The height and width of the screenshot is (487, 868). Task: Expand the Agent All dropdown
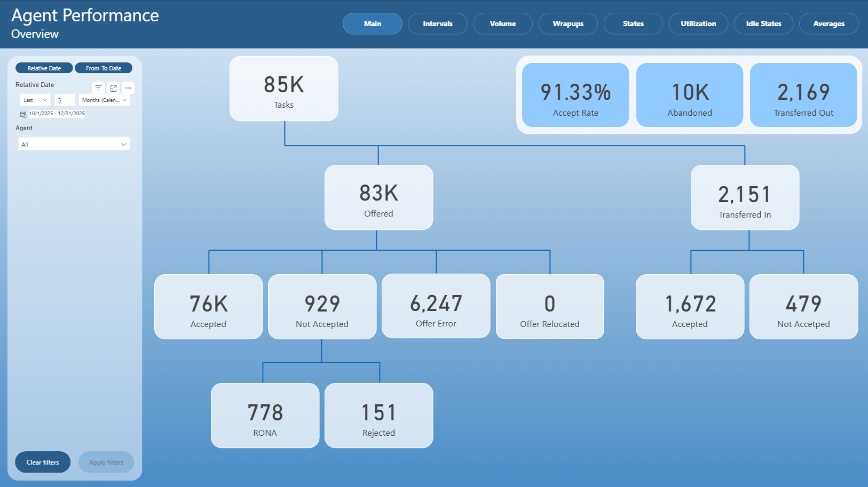[x=74, y=144]
